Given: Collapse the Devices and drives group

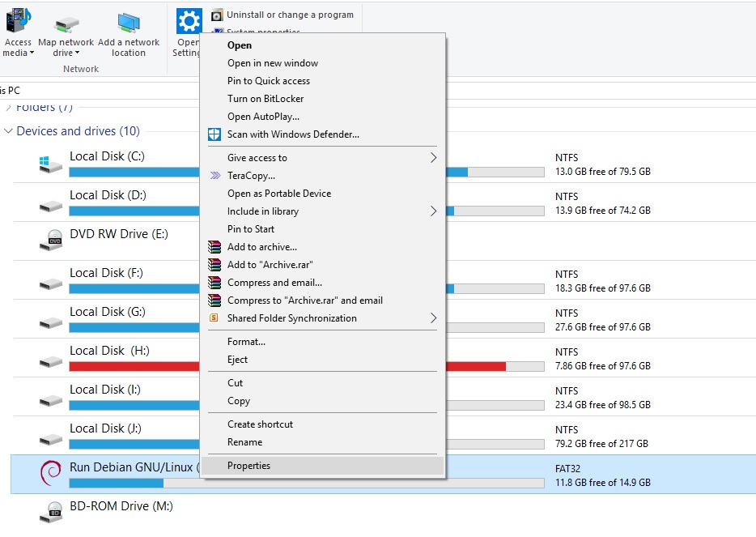Looking at the screenshot, I should click(8, 131).
